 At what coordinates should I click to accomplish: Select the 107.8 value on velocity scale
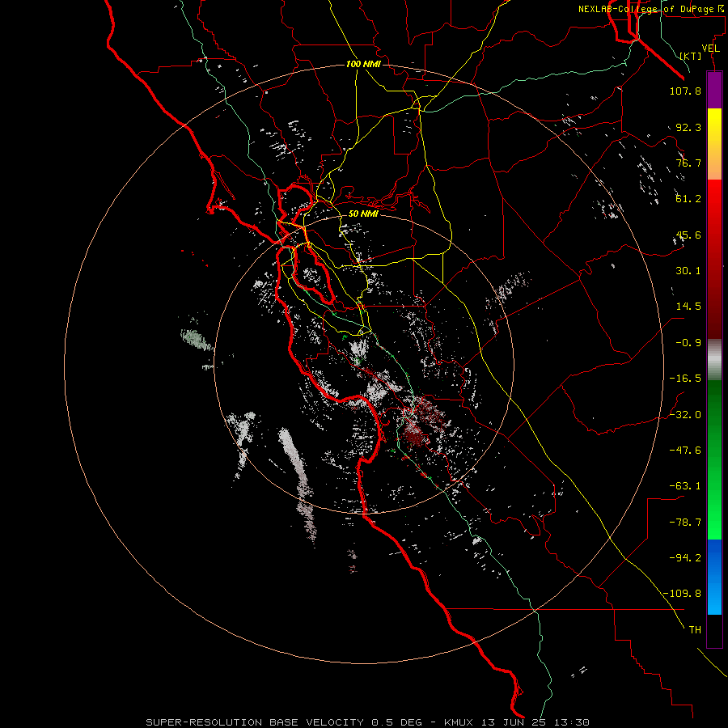[x=685, y=91]
